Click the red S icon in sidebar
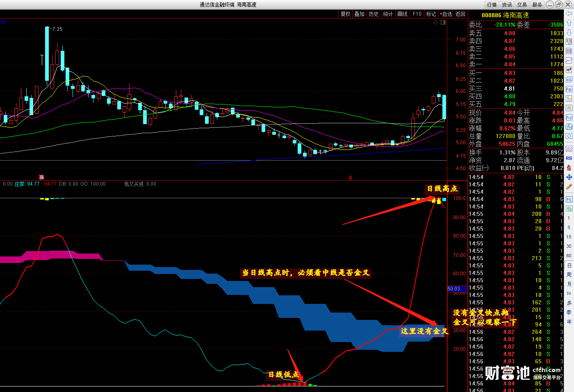The height and width of the screenshot is (392, 574). [569, 168]
